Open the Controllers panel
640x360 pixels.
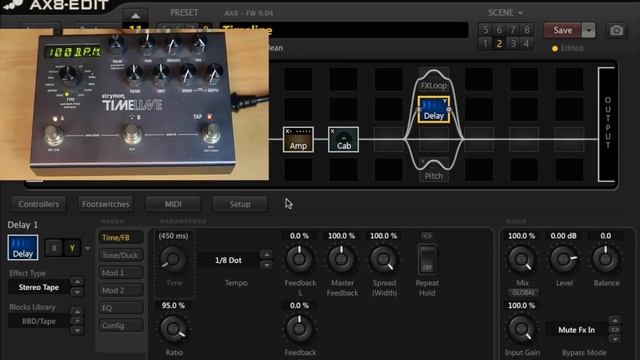[39, 204]
